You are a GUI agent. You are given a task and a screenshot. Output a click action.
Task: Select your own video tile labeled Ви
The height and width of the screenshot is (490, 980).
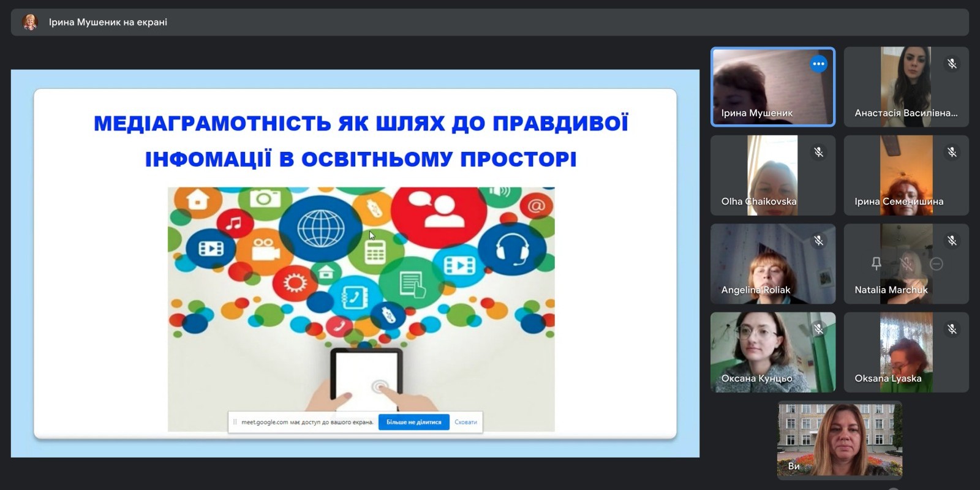839,440
